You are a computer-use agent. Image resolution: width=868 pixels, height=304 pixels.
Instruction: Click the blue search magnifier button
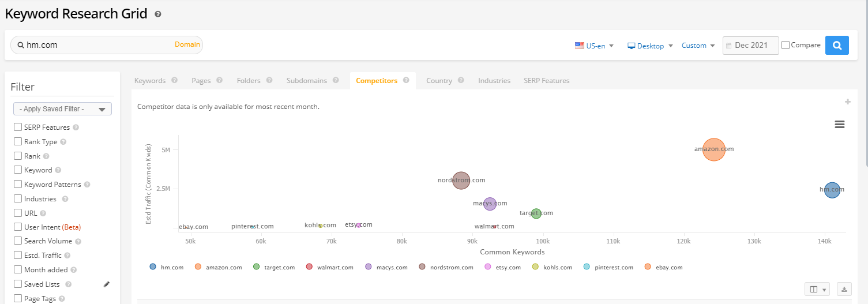[x=837, y=45]
